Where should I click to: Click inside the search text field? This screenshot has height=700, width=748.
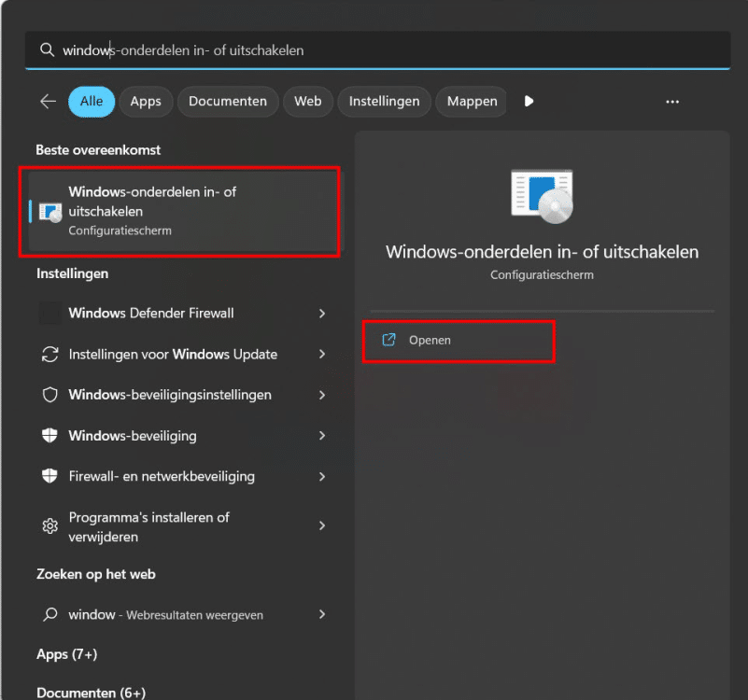377,50
